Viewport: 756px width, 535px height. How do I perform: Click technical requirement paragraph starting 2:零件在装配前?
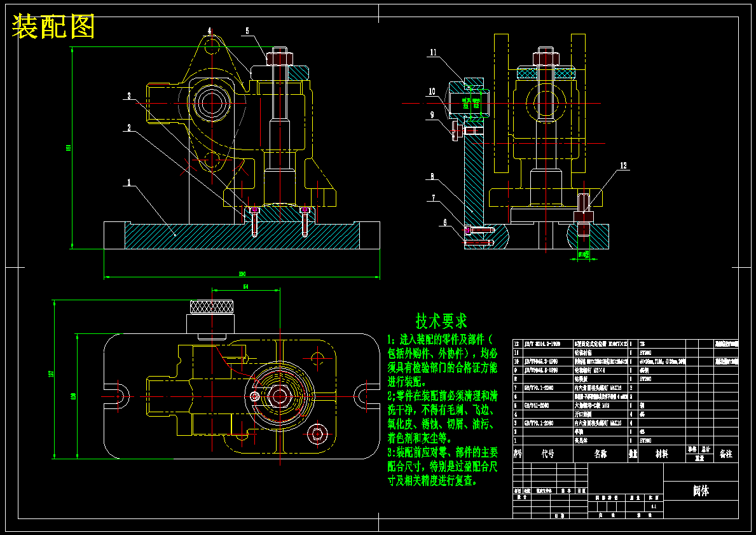(x=442, y=417)
